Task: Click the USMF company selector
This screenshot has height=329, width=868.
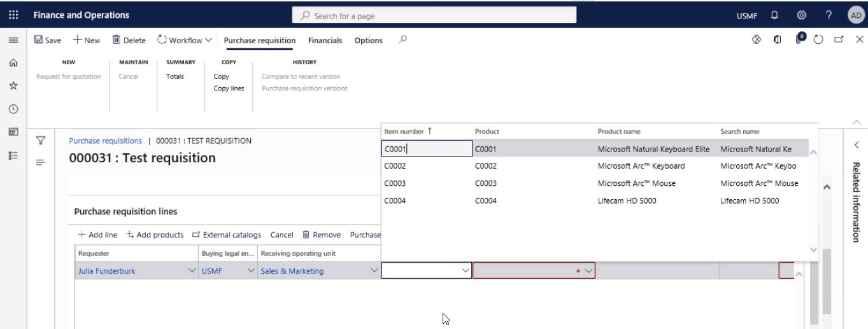Action: [x=747, y=16]
